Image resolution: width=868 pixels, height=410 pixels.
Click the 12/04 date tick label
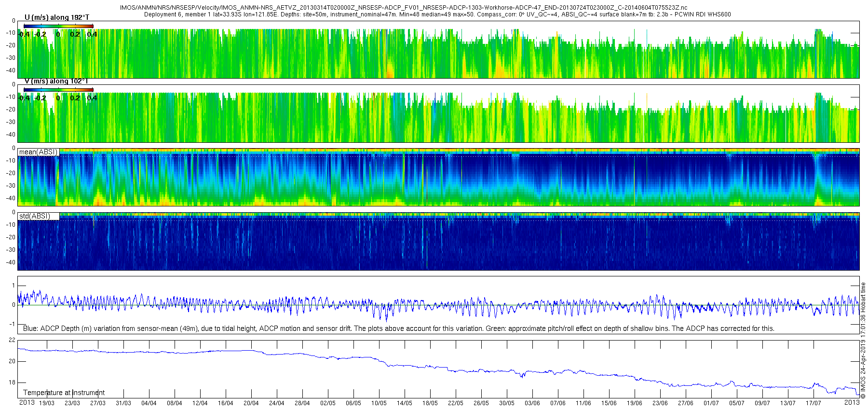click(x=200, y=403)
